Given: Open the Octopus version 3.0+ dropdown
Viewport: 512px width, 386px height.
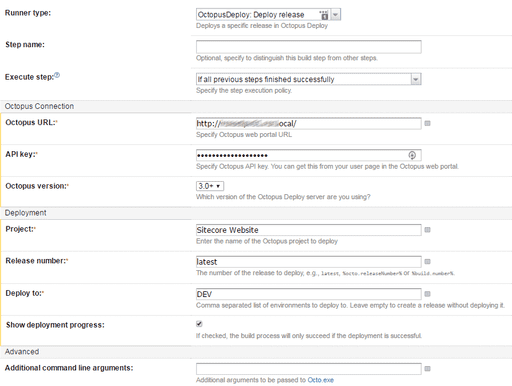Looking at the screenshot, I should pyautogui.click(x=210, y=186).
